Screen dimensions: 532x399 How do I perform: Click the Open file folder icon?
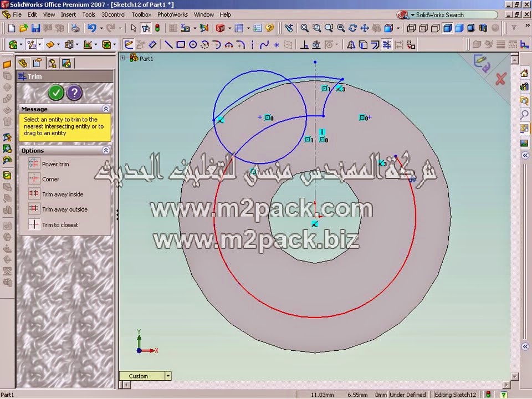tap(23, 28)
